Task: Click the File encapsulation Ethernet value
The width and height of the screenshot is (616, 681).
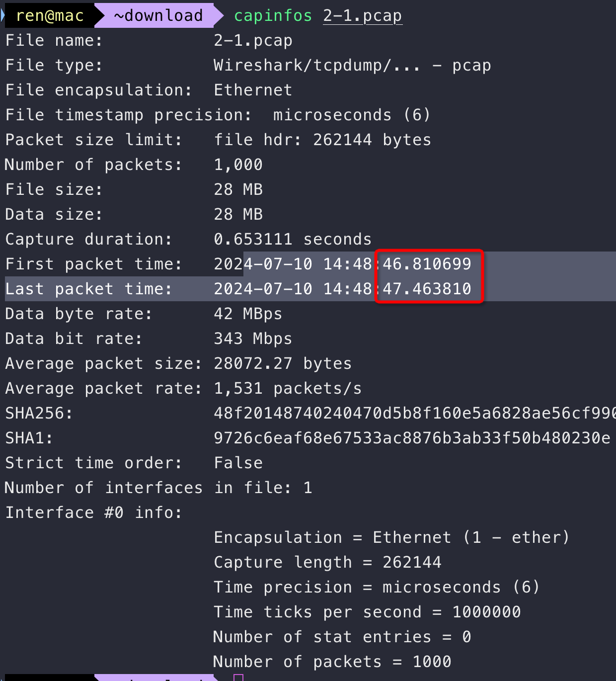Action: coord(253,90)
